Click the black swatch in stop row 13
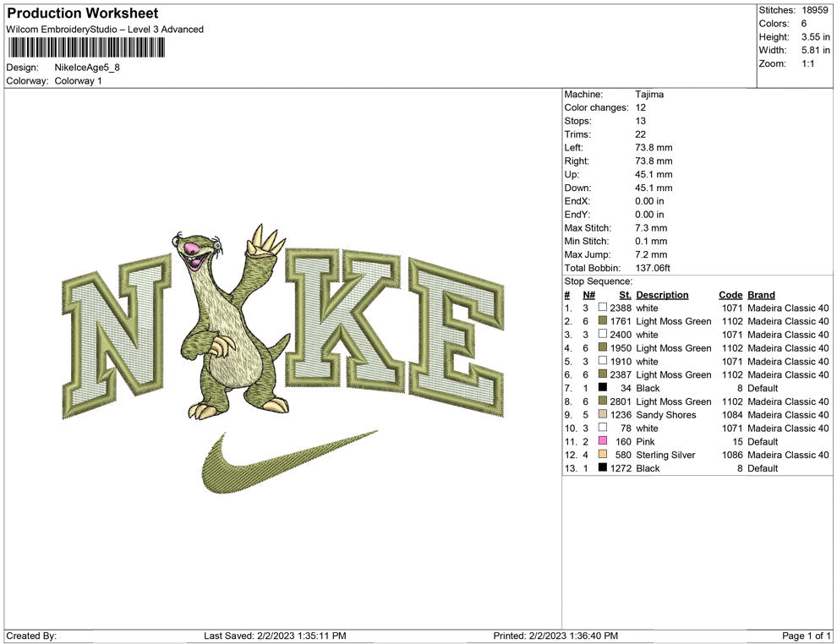Screen dimensions: 837x644 tap(603, 467)
